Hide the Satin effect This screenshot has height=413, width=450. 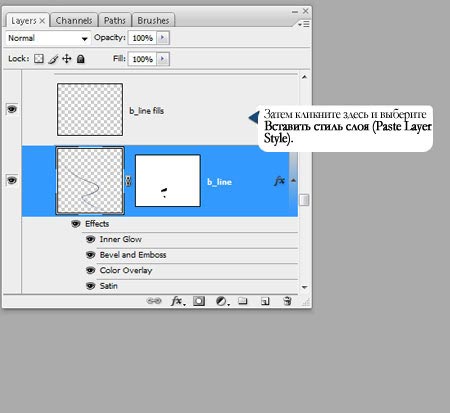click(90, 286)
